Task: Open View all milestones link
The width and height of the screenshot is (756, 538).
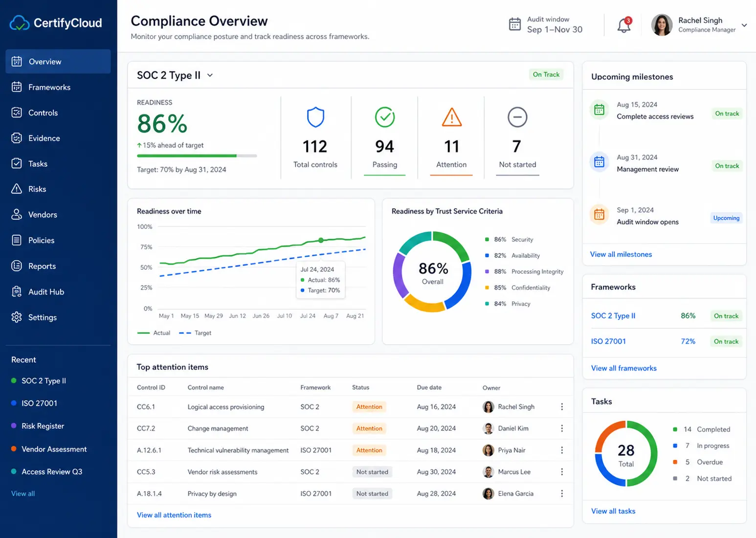Action: pyautogui.click(x=621, y=254)
